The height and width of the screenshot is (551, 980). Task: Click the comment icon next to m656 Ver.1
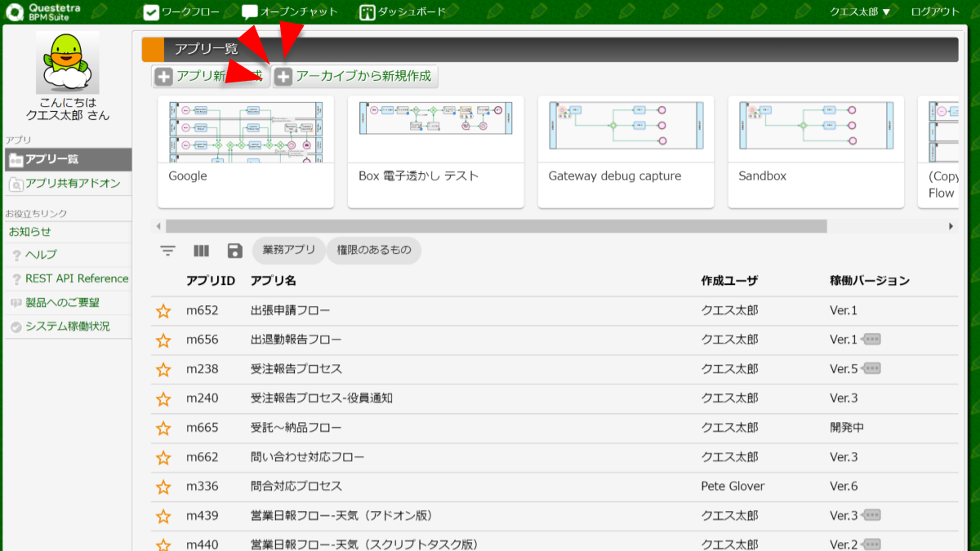(x=872, y=340)
